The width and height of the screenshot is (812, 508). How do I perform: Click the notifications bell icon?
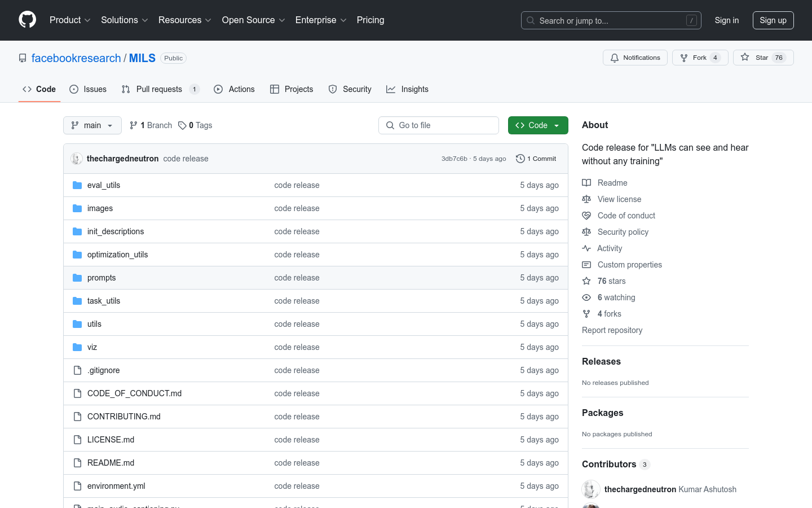pyautogui.click(x=615, y=58)
